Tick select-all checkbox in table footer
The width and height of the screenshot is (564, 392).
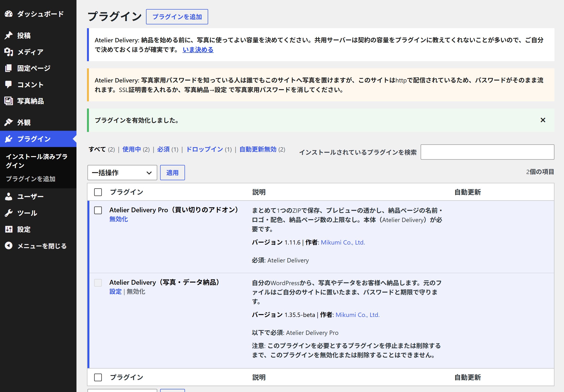[x=98, y=377]
